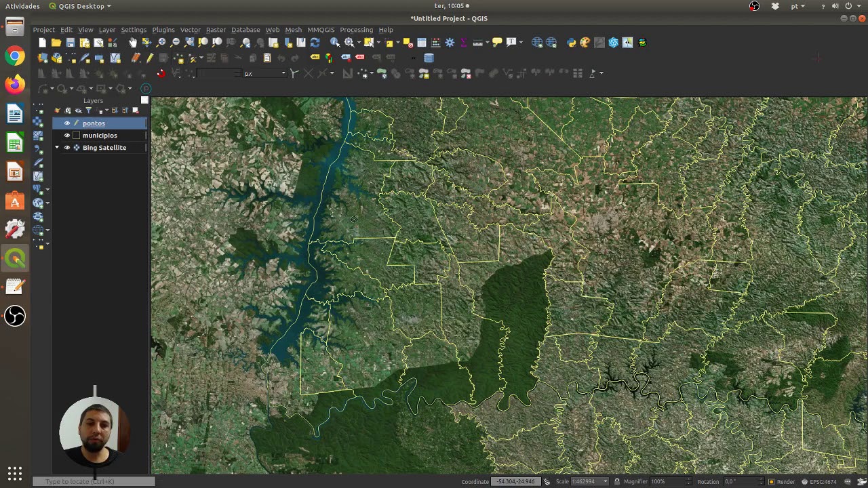Screen dimensions: 868x488
Task: Open the text annotation dropdown arrow
Action: (521, 42)
